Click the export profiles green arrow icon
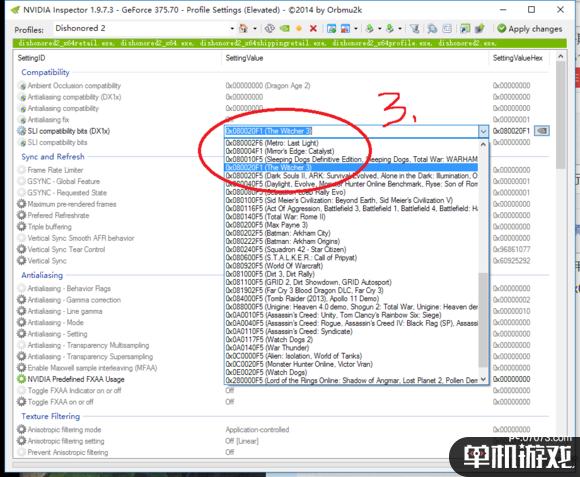This screenshot has width=580, height=477. coord(370,28)
